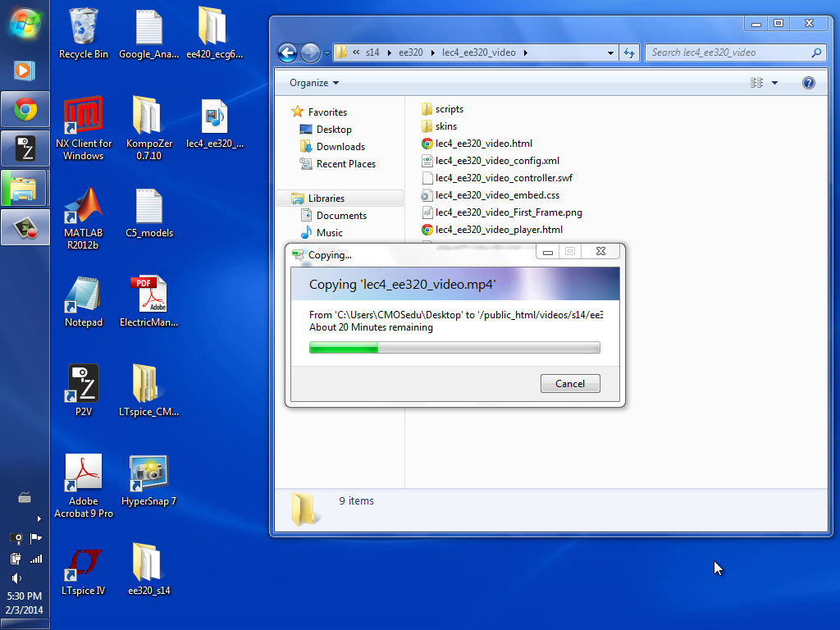Refresh the lec4_ee320_video folder
This screenshot has height=630, width=840.
coord(629,53)
